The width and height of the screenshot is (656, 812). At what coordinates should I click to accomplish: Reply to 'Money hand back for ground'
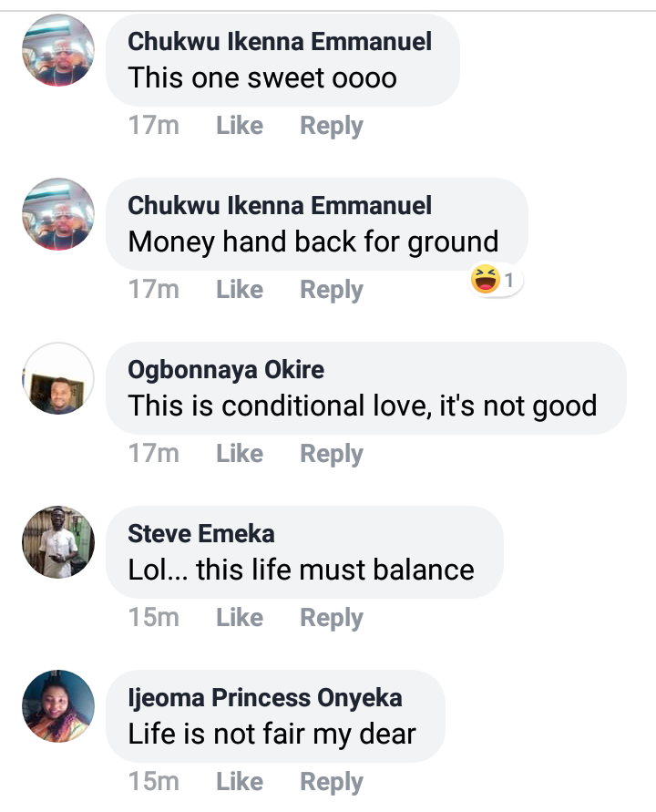pyautogui.click(x=332, y=290)
